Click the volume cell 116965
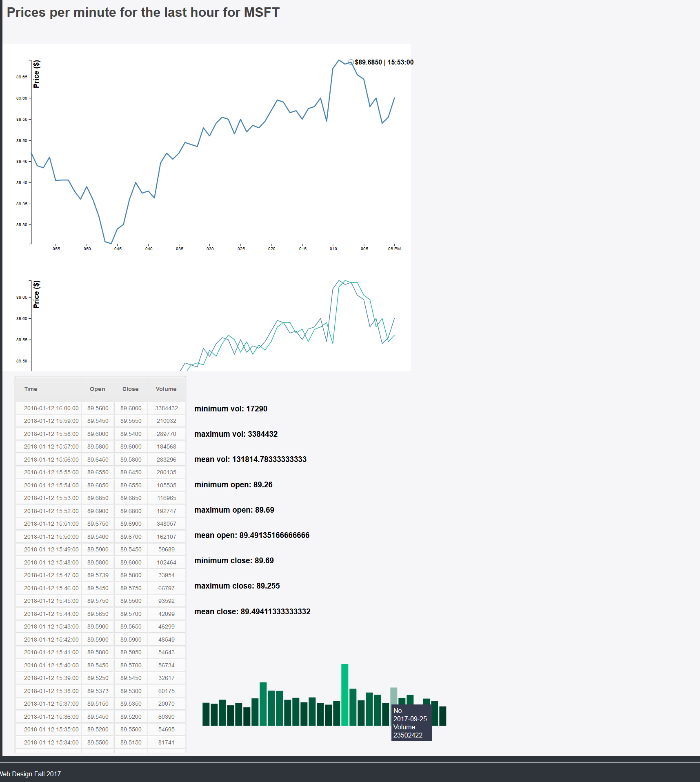700x782 pixels. click(x=167, y=498)
